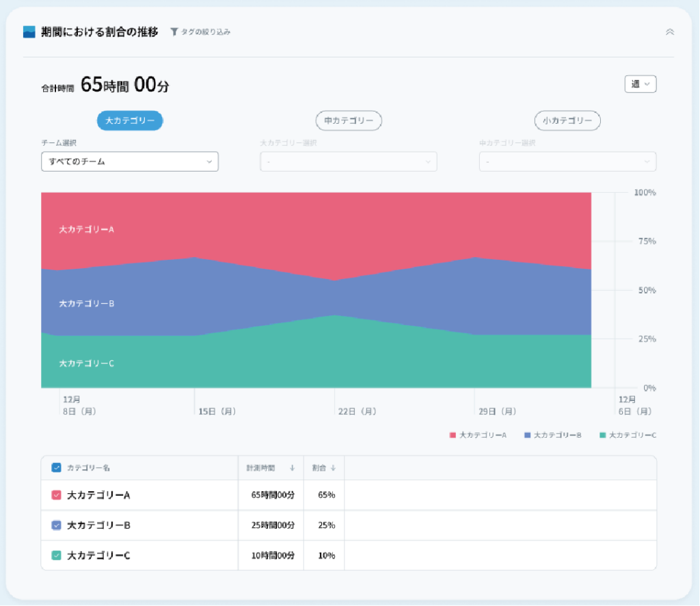Switch to the 小カテゴリー tab

tap(567, 120)
